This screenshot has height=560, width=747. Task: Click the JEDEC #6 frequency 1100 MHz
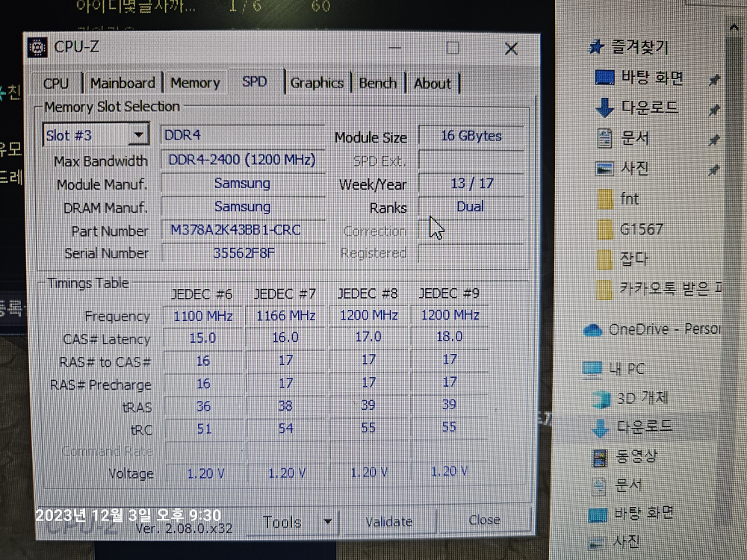click(x=203, y=316)
